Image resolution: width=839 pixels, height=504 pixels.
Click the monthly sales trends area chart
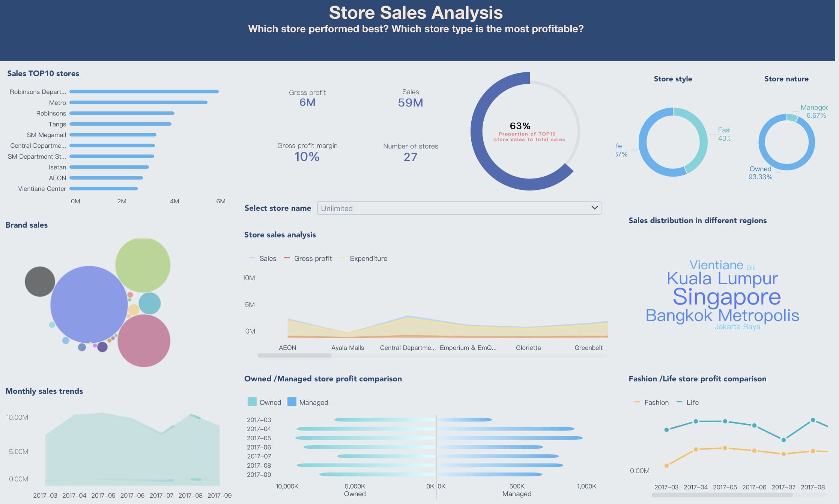click(132, 448)
